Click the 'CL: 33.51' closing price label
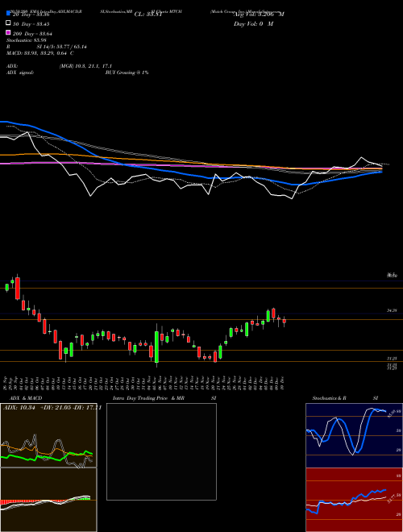Image resolution: width=403 pixels, height=532 pixels. [x=148, y=15]
